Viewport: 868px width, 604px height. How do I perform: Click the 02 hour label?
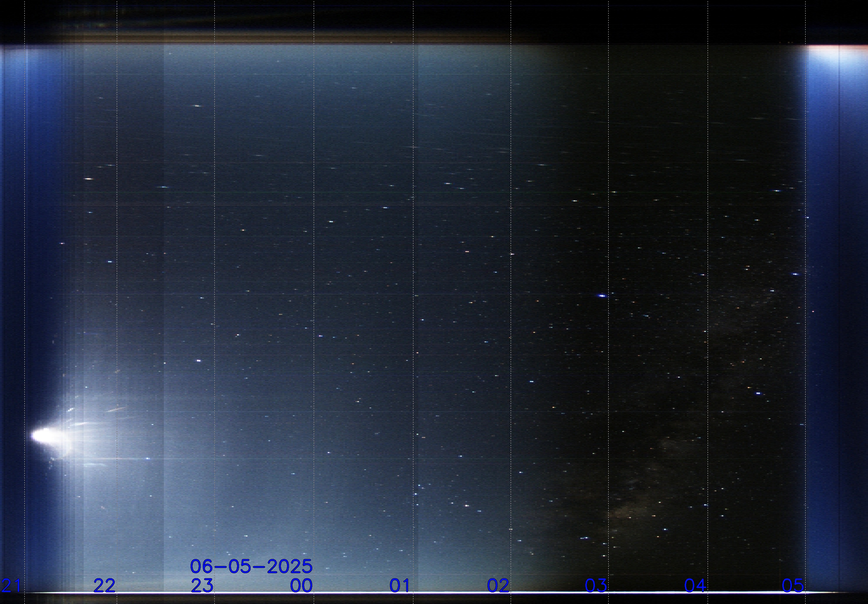498,585
